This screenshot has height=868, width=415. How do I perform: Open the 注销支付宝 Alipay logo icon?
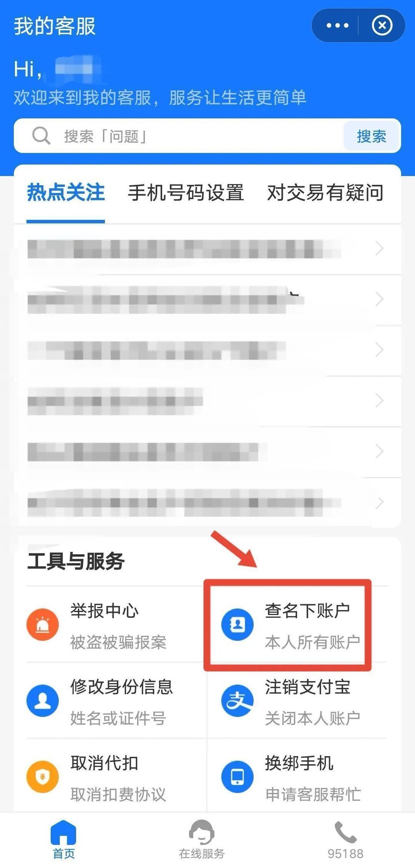tap(237, 701)
